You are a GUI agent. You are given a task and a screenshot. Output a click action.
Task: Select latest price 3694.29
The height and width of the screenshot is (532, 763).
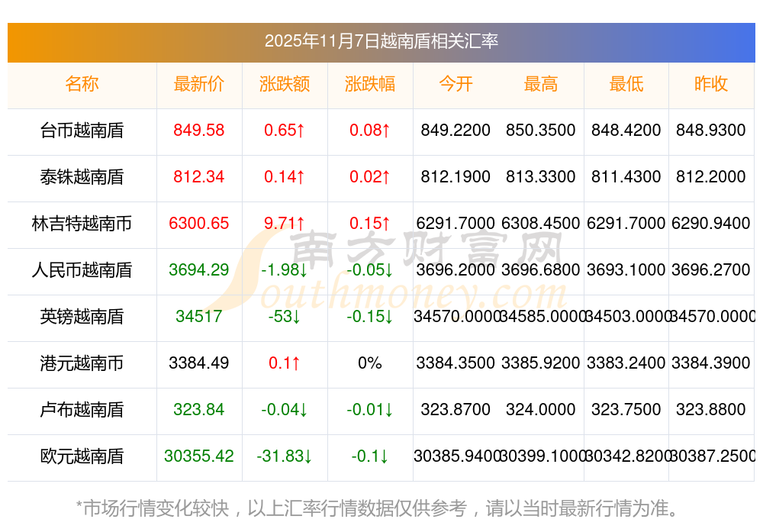click(x=199, y=269)
